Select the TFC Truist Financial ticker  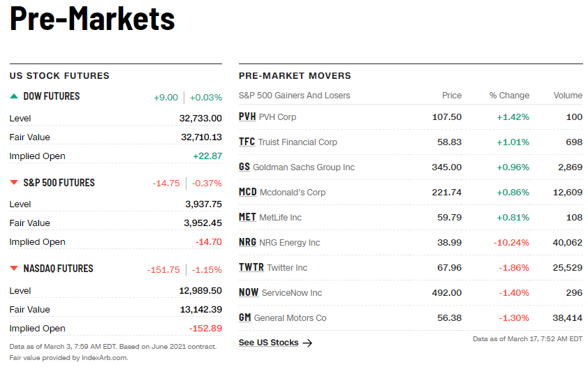point(247,142)
